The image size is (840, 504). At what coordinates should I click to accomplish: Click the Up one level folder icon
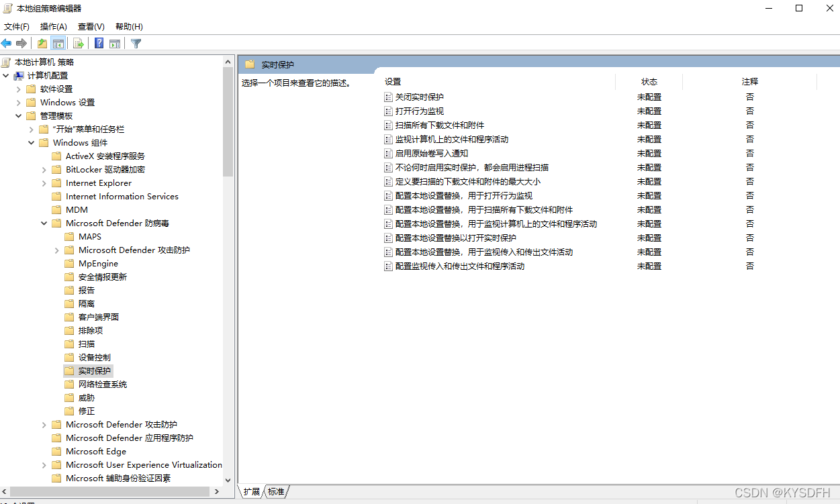[x=42, y=44]
